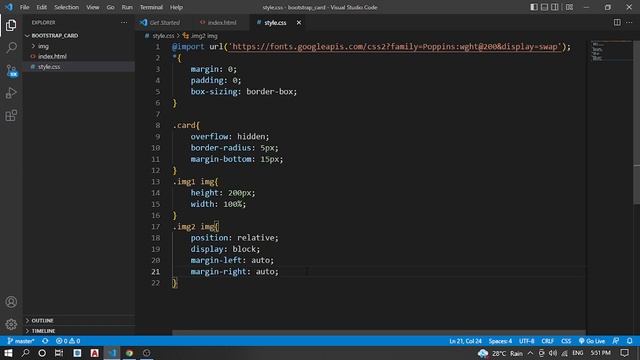Open Explorer views and more actions ellipsis
Image resolution: width=640 pixels, height=360 pixels.
124,22
